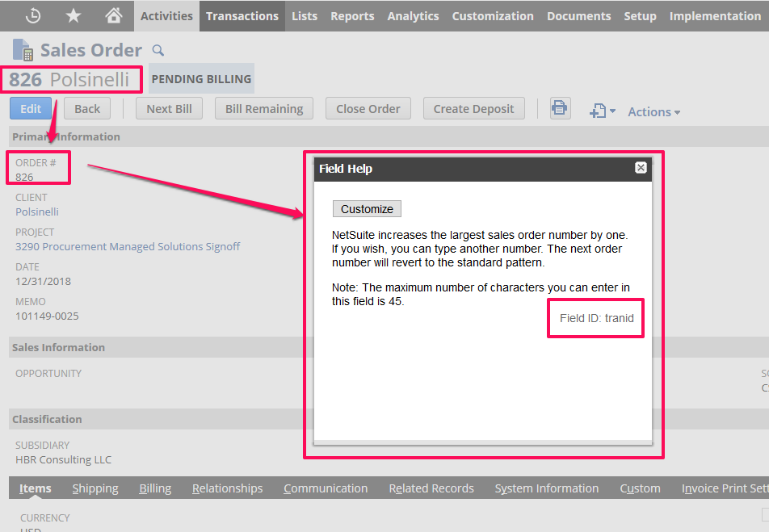
Task: Click Create Deposit
Action: 473,109
